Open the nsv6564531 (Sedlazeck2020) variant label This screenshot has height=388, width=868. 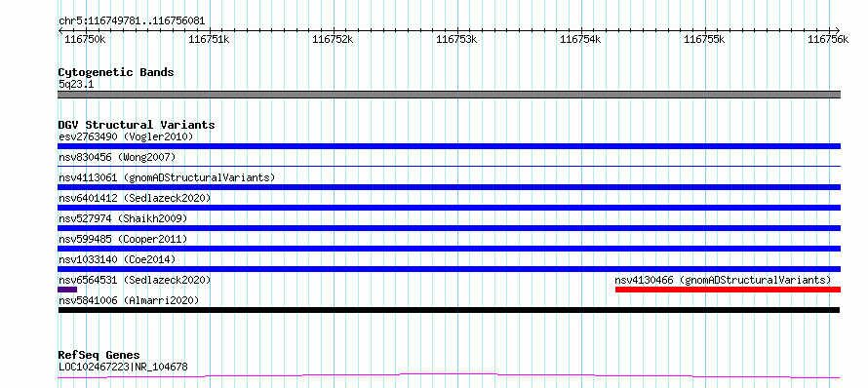coord(135,280)
